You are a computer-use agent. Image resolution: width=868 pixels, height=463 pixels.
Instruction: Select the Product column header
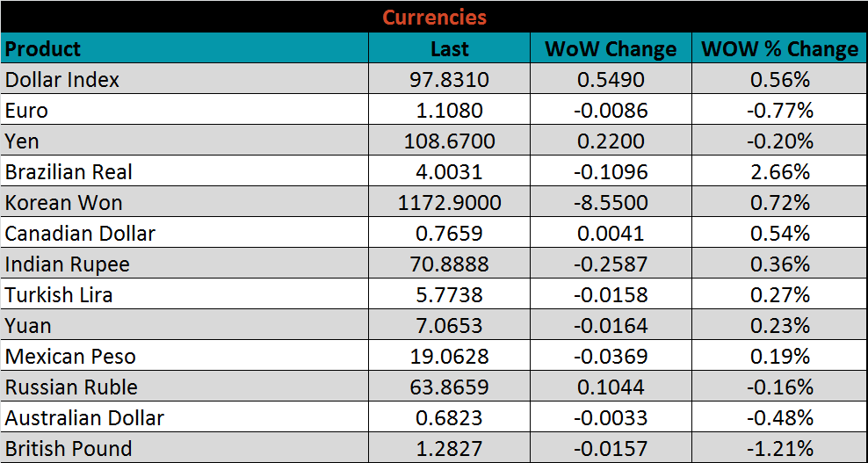43,48
